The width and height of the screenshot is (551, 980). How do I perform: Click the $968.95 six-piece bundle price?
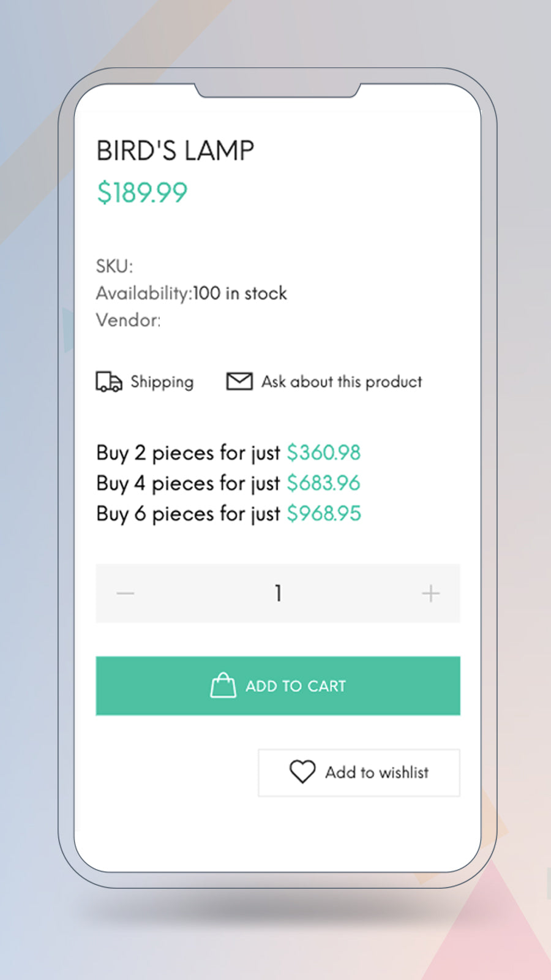(324, 513)
